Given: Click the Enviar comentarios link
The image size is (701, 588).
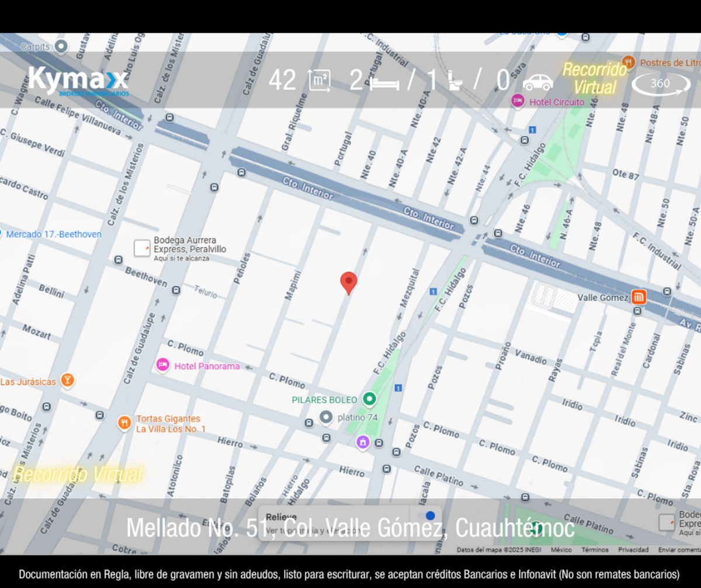Looking at the screenshot, I should (679, 550).
